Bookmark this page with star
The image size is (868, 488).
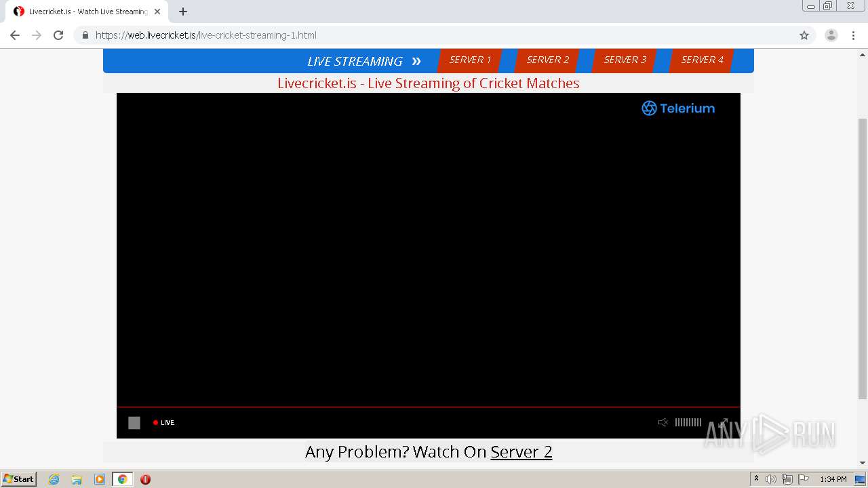(x=804, y=35)
